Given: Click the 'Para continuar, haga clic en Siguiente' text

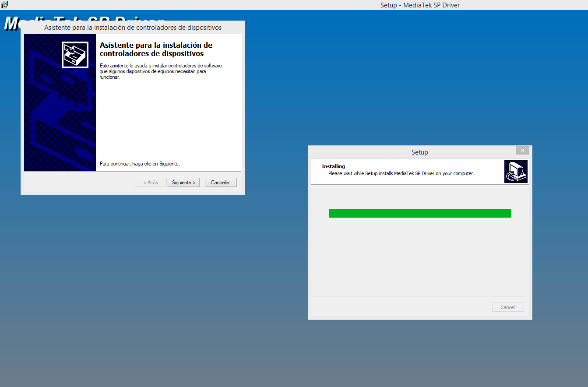Looking at the screenshot, I should click(140, 164).
